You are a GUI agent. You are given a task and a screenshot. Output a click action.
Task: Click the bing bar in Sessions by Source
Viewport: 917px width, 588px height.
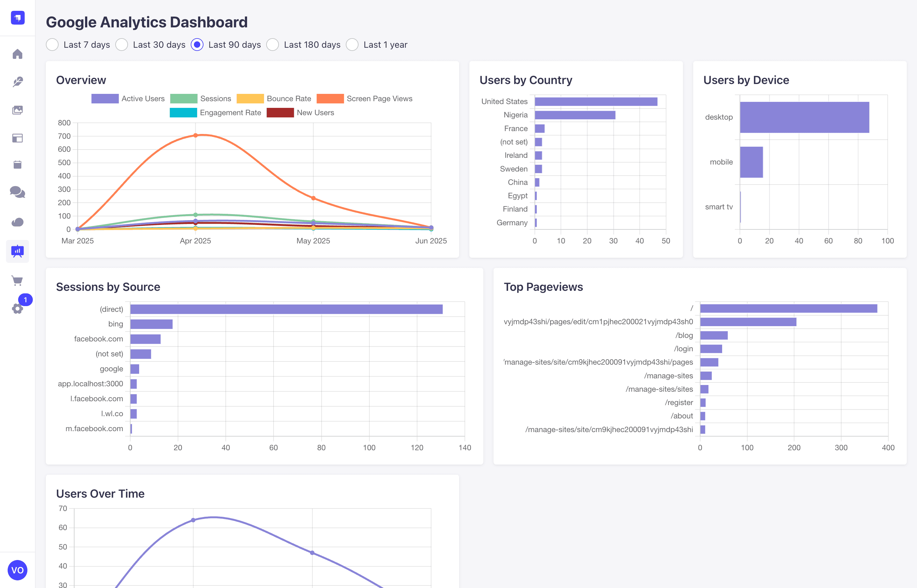pyautogui.click(x=152, y=324)
